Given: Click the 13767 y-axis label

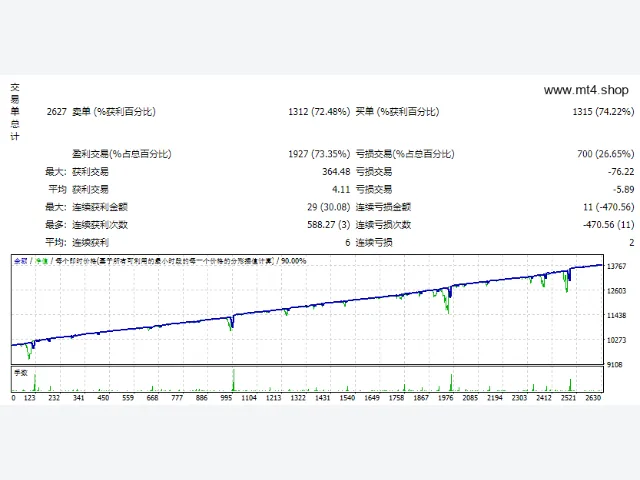Looking at the screenshot, I should pos(616,267).
